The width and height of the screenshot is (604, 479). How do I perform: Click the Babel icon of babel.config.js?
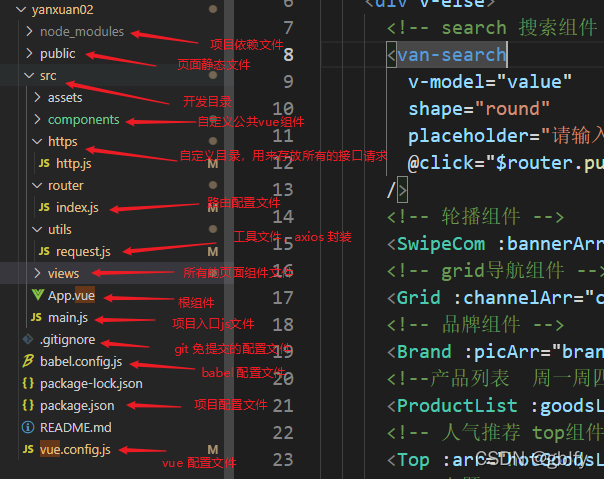click(28, 361)
